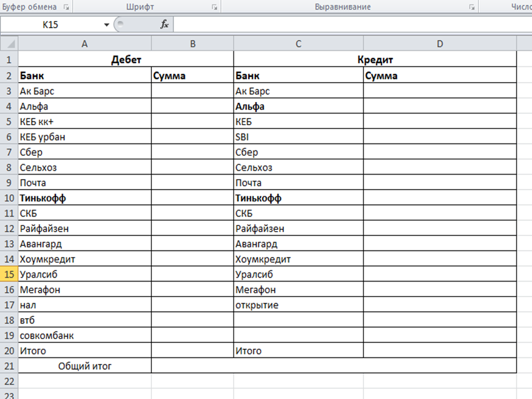
Task: Select column C header
Action: (x=298, y=44)
